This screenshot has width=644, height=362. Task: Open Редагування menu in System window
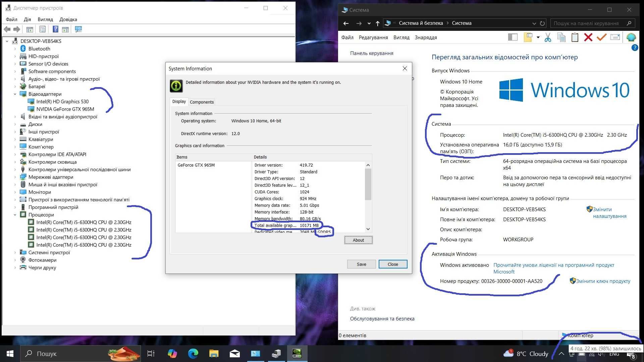(373, 38)
